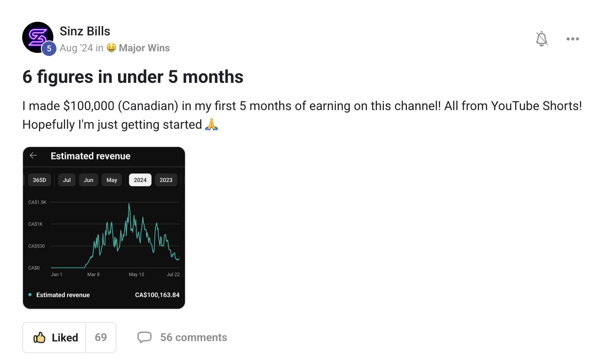Select the Jul range chip

(x=67, y=180)
